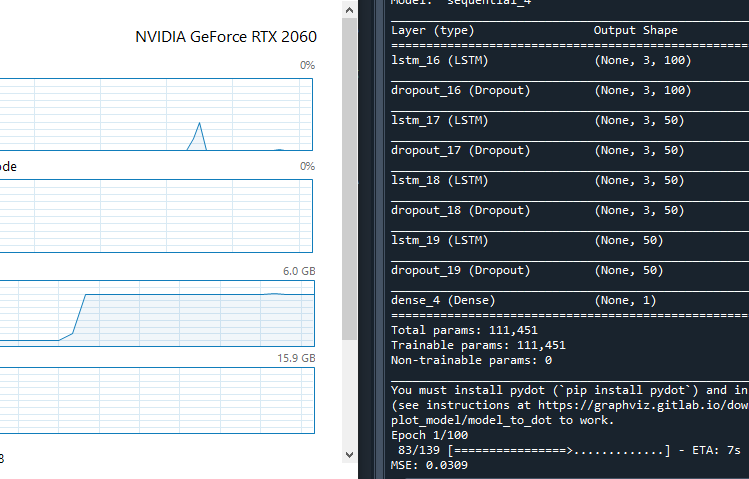This screenshot has height=479, width=749.
Task: Click the Output Shape column header
Action: point(635,31)
